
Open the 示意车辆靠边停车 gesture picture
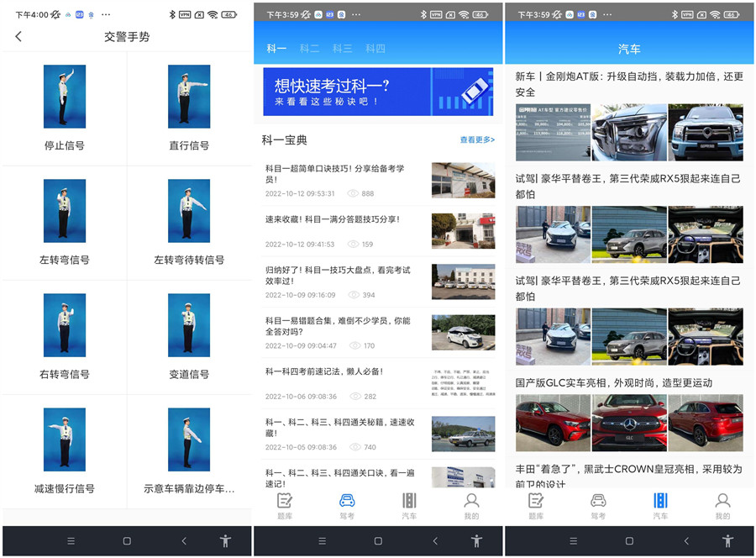[x=189, y=440]
